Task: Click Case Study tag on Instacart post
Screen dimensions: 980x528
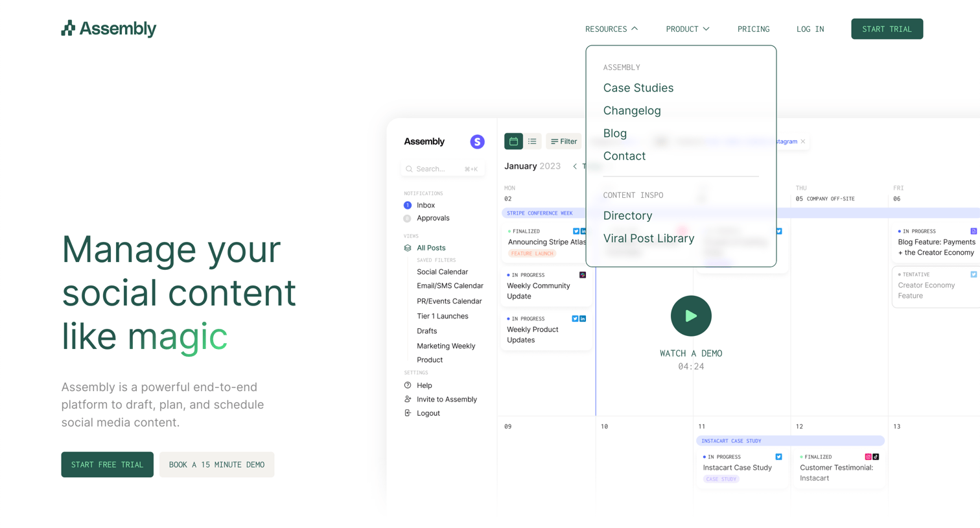Action: pyautogui.click(x=721, y=479)
